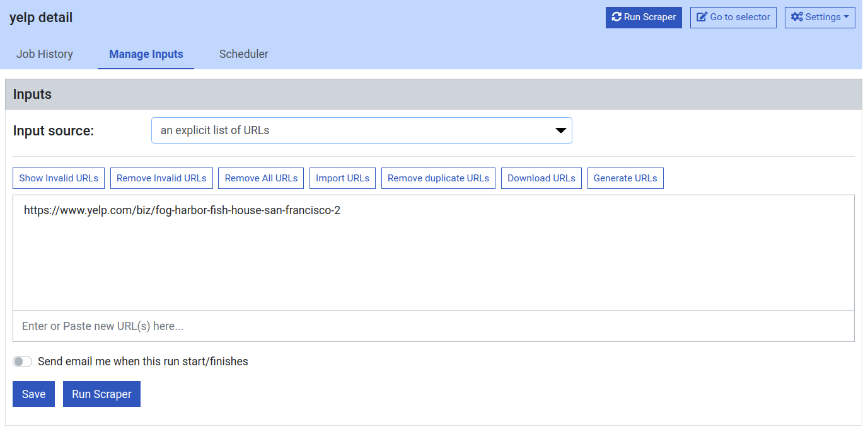
Task: Click Remove duplicate URLs button
Action: pyautogui.click(x=438, y=178)
